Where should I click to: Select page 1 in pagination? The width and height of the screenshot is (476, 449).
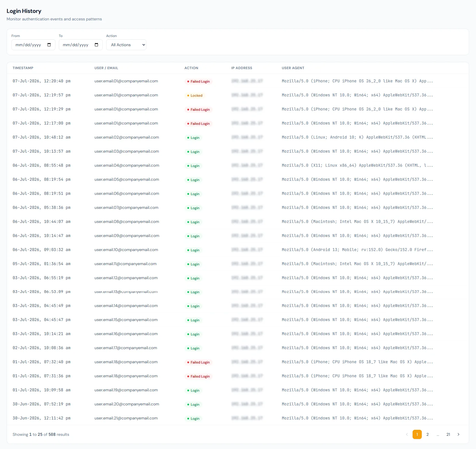coord(417,434)
